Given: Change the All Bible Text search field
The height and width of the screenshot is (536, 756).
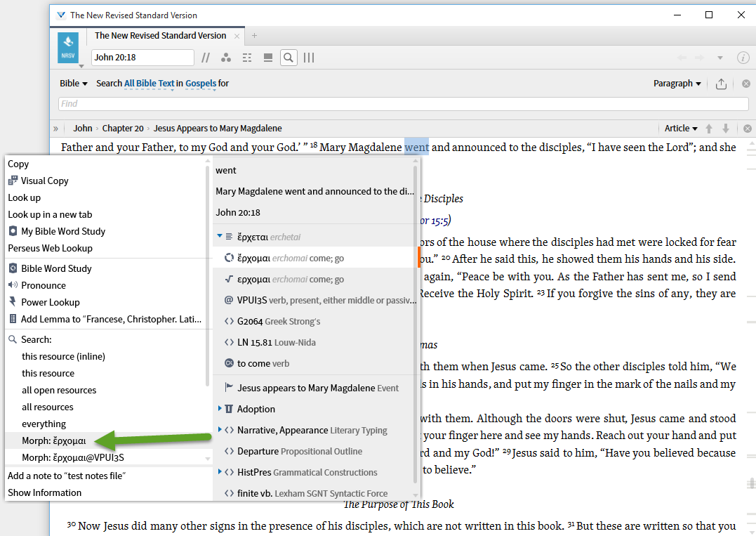Looking at the screenshot, I should 149,84.
